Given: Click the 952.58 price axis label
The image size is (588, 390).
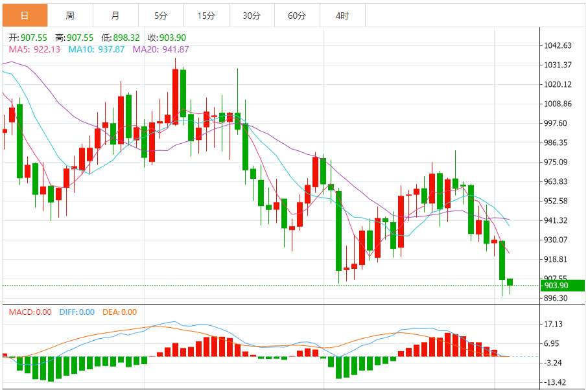Looking at the screenshot, I should 556,201.
